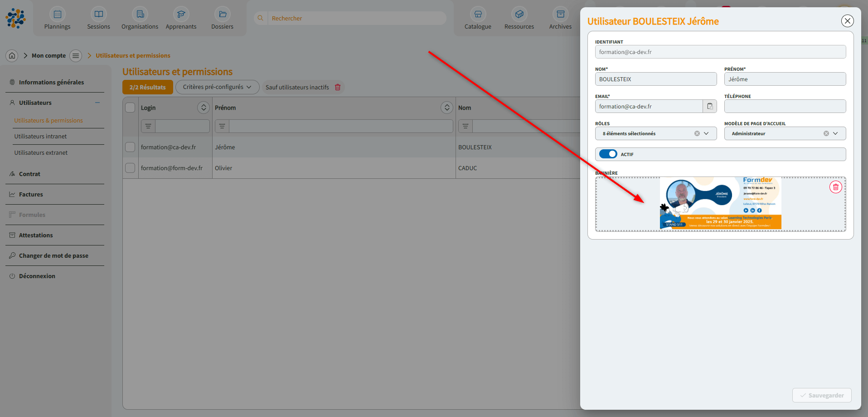868x417 pixels.
Task: Open Utilisateurs intranet in sidebar
Action: tap(40, 136)
